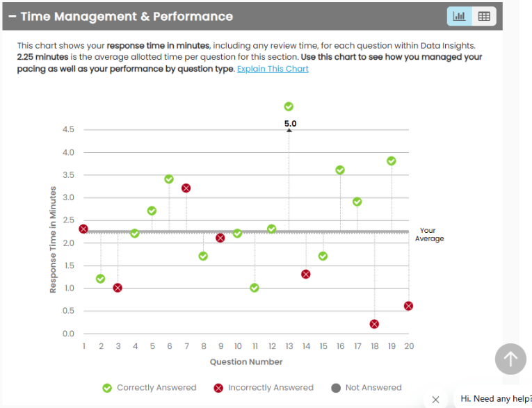This screenshot has height=408, width=532.
Task: Click the red X marker for question 18
Action: tap(375, 324)
